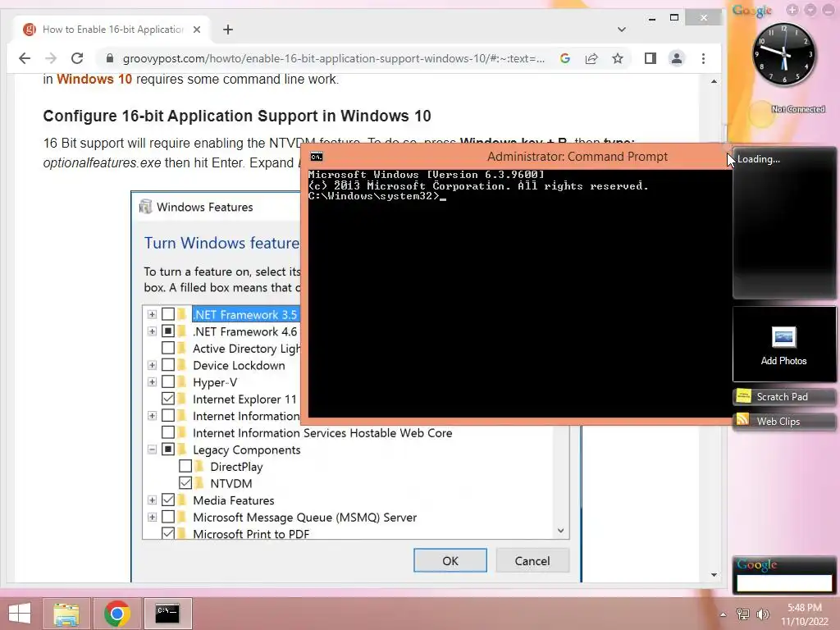This screenshot has height=630, width=840.
Task: Switch to Chrome in the taskbar
Action: [117, 614]
